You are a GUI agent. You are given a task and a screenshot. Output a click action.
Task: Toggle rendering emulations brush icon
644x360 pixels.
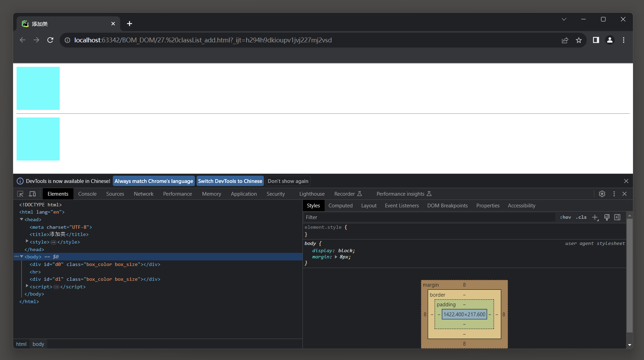coord(607,217)
